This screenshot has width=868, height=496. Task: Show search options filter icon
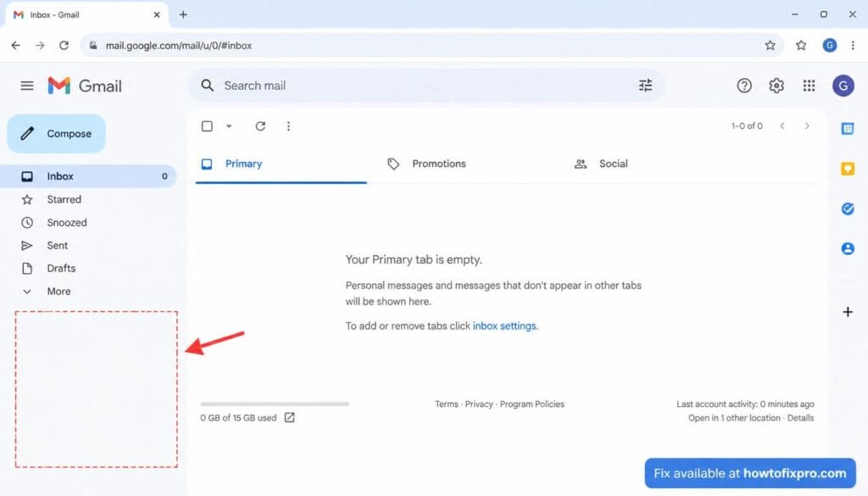click(x=645, y=86)
